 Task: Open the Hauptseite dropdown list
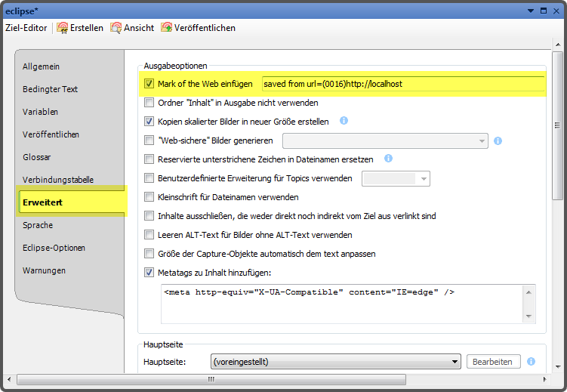[455, 362]
